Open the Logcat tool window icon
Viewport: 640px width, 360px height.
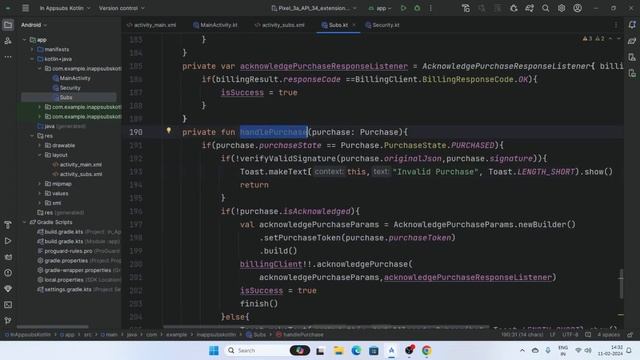click(8, 257)
